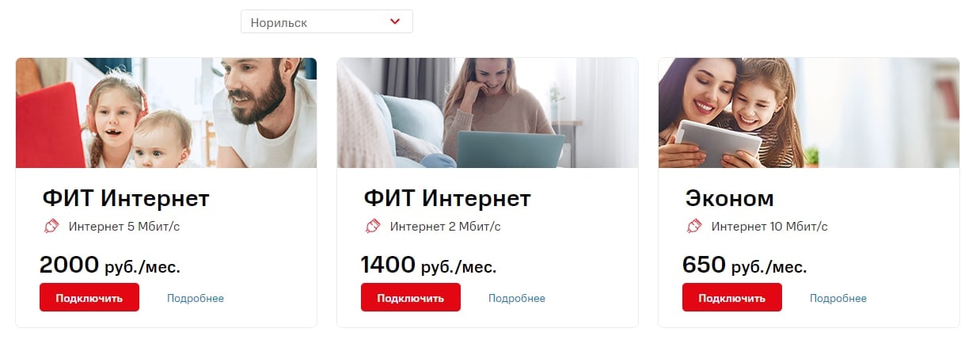Click woman with laptop on sofa photo
The width and height of the screenshot is (980, 340).
coord(488,113)
